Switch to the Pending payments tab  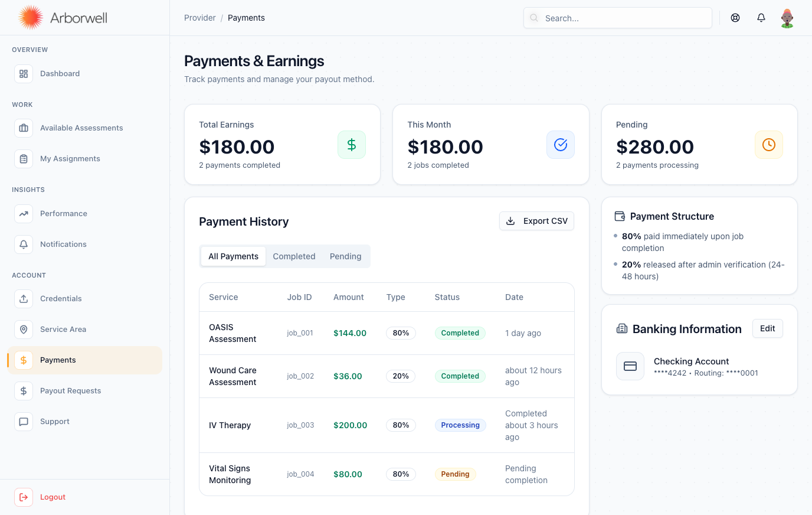(x=345, y=256)
